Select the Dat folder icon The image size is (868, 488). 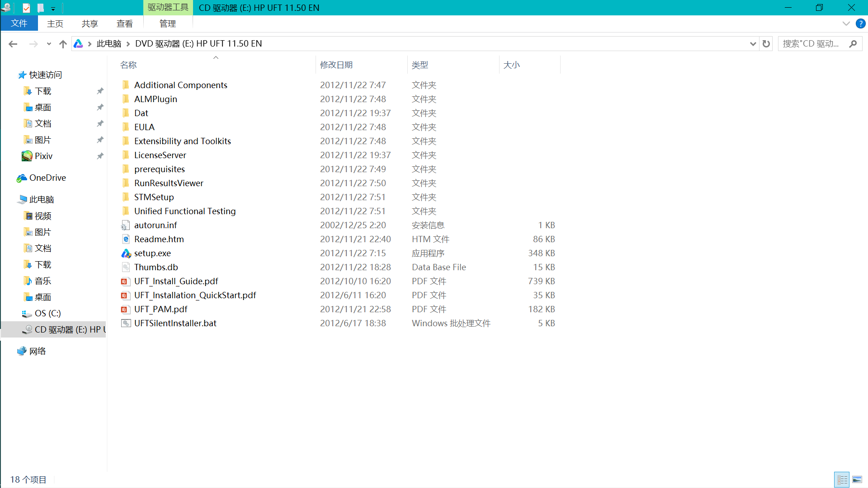[126, 113]
